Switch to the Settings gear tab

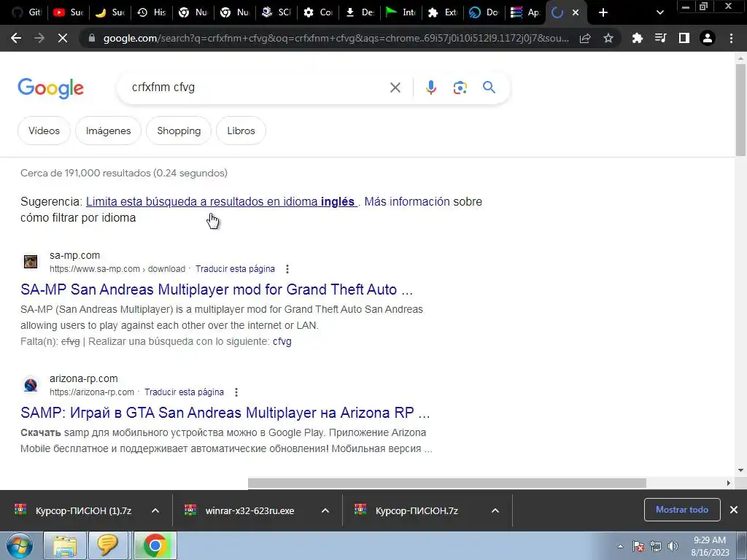point(318,12)
